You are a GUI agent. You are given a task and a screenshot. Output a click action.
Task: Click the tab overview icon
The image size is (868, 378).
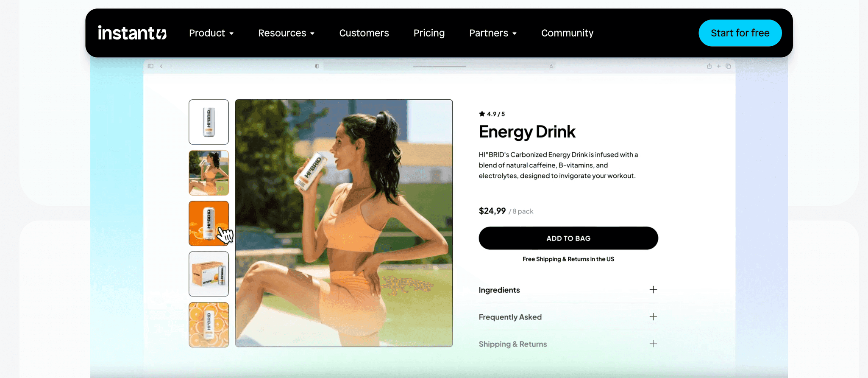pos(728,66)
